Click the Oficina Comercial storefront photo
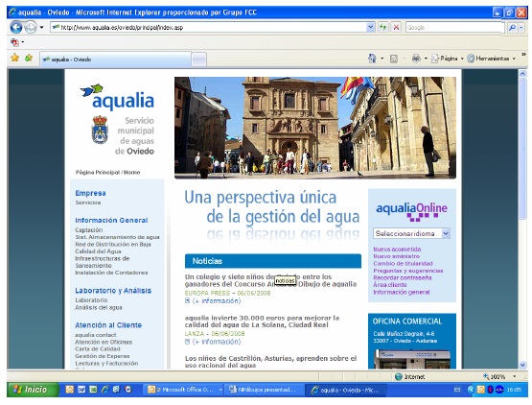Screen dimensions: 532x405 click(412, 359)
